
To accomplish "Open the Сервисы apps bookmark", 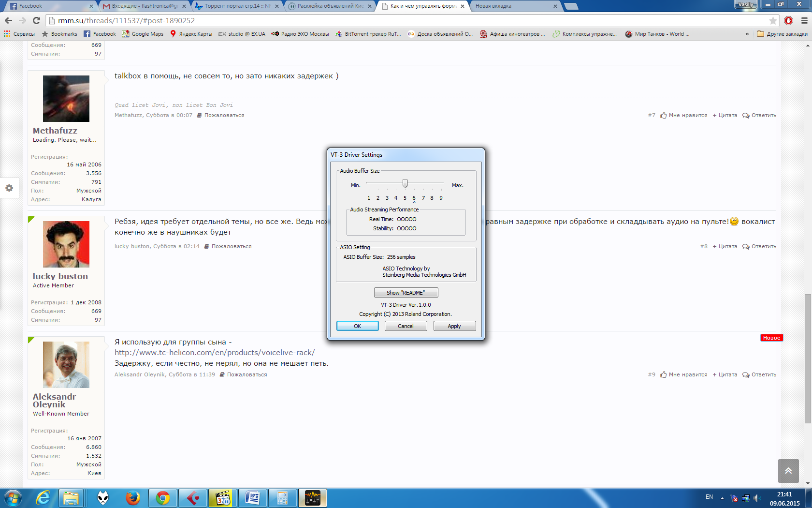I will pyautogui.click(x=19, y=34).
